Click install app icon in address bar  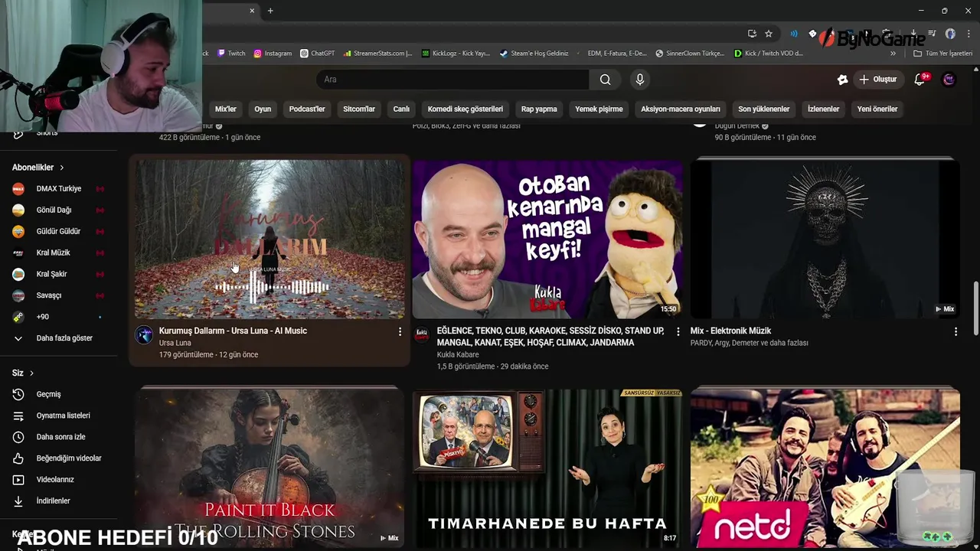click(752, 34)
